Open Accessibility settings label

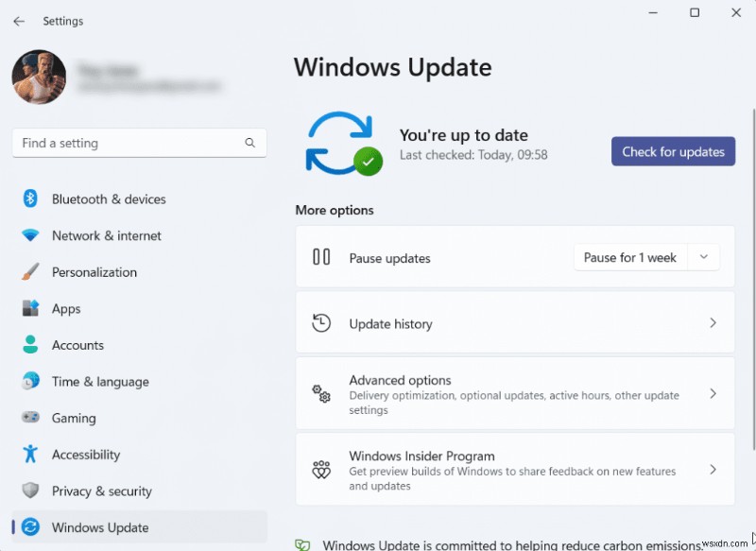tap(86, 455)
